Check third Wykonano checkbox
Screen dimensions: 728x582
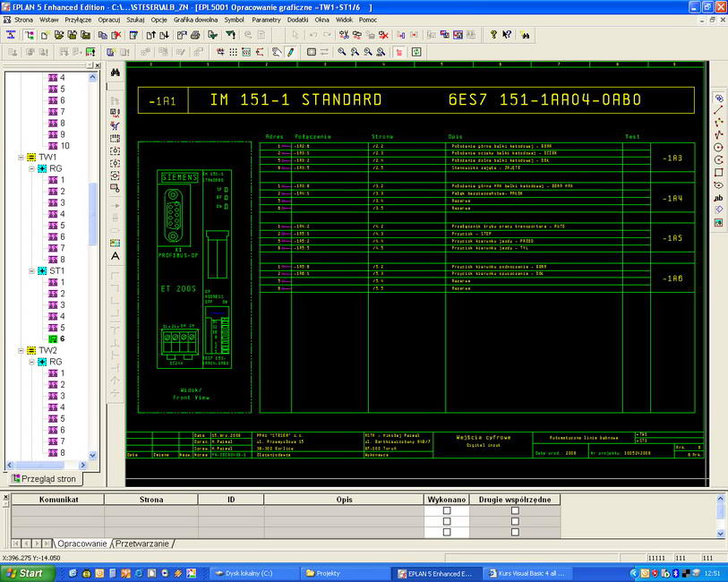(x=447, y=532)
